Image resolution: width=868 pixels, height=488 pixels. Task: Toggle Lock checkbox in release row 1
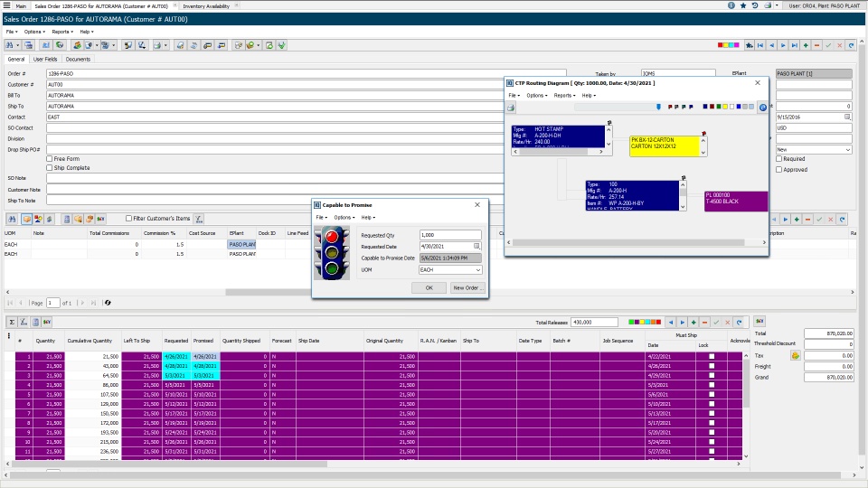pos(712,356)
